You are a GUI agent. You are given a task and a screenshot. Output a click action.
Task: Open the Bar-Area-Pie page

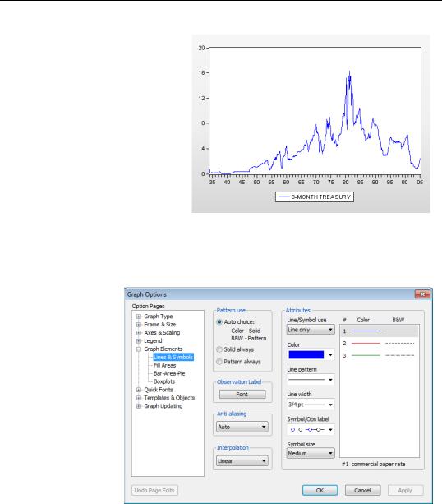(169, 373)
